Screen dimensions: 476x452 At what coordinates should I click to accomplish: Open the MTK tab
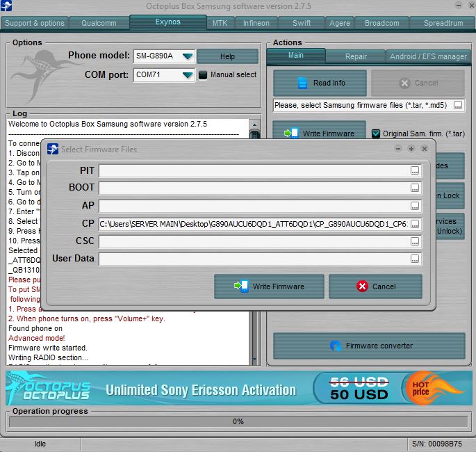pos(220,23)
